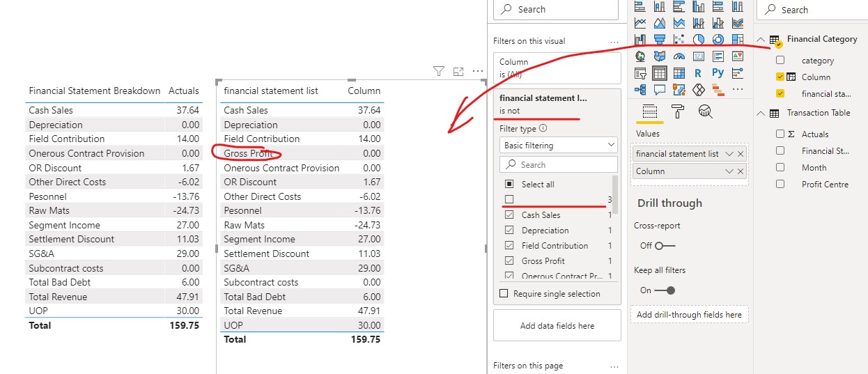This screenshot has height=374, width=868.
Task: Insert the Q&A speech-bubble visual
Action: [x=660, y=89]
